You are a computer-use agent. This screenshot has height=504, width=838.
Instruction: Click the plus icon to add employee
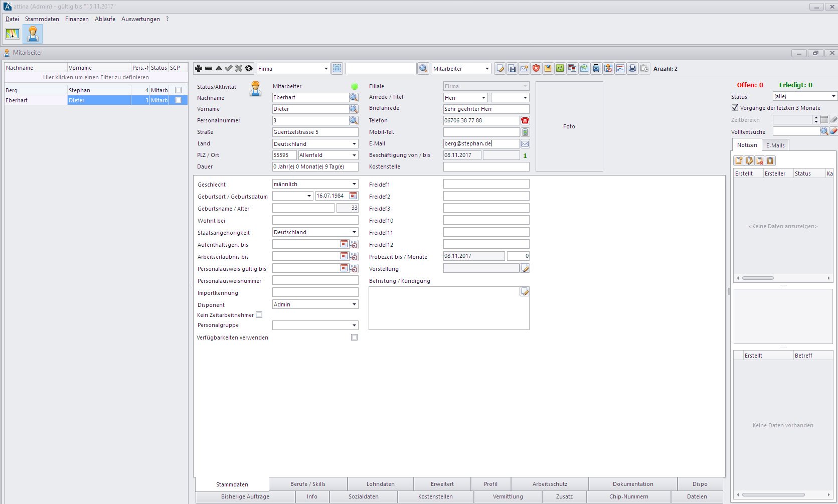199,68
